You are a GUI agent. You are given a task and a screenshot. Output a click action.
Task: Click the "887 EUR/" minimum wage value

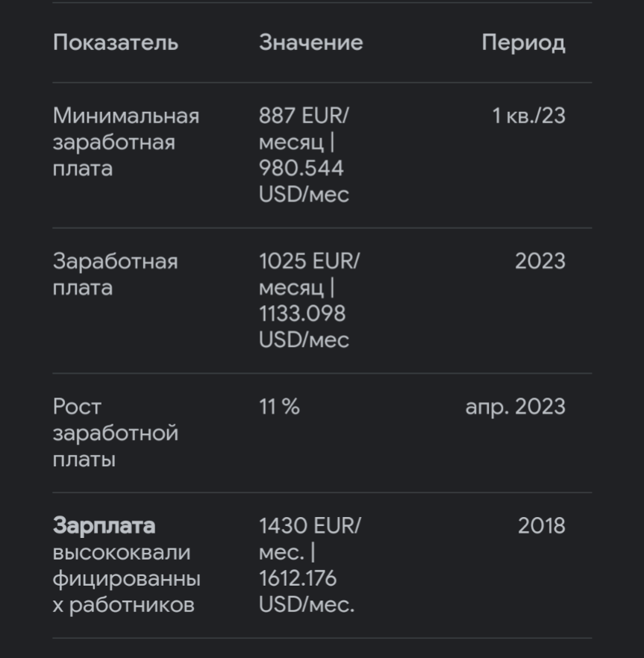pyautogui.click(x=304, y=116)
